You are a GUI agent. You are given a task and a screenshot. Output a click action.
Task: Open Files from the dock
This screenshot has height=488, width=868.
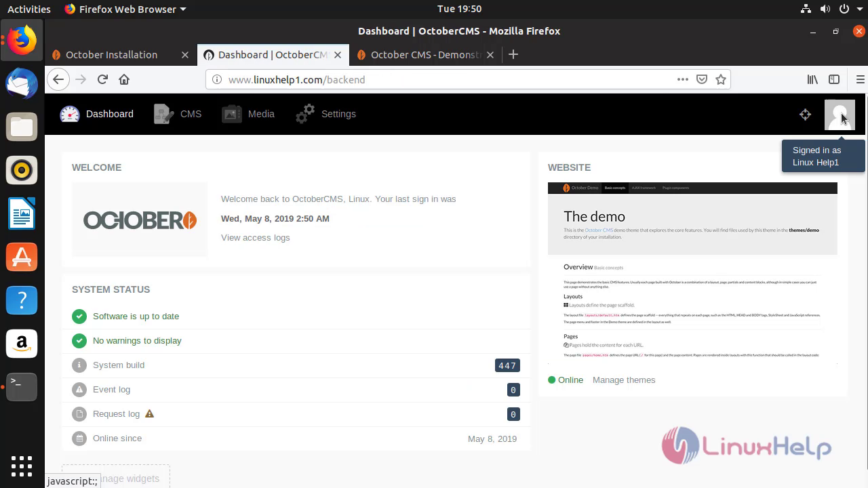[x=22, y=127]
